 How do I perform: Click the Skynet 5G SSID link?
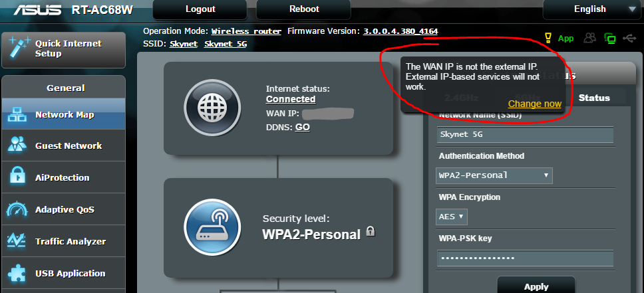click(x=226, y=44)
